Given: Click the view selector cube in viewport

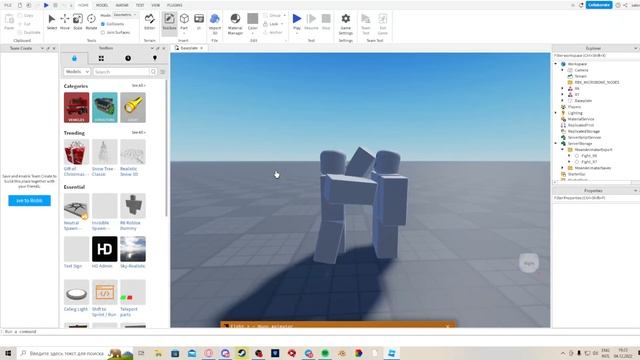Looking at the screenshot, I should (529, 263).
